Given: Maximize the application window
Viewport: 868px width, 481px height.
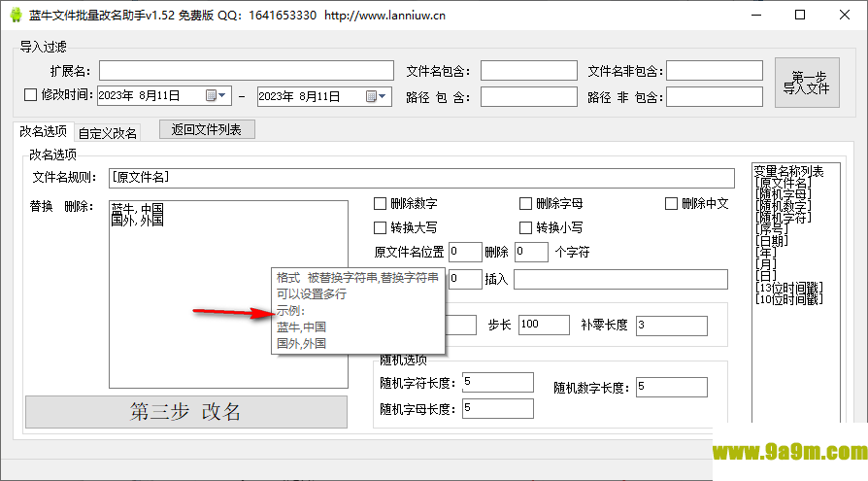Looking at the screenshot, I should point(800,15).
